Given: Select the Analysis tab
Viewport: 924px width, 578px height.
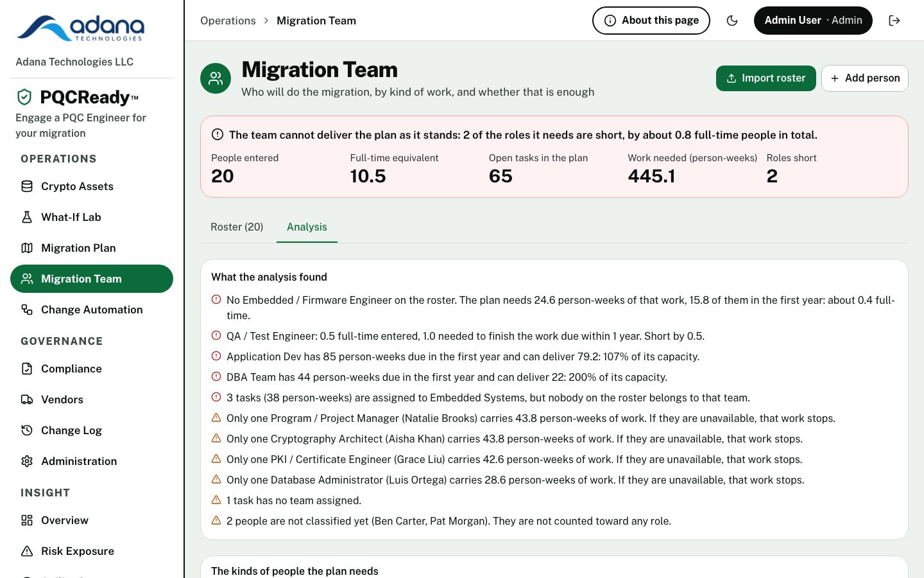Looking at the screenshot, I should tap(307, 227).
